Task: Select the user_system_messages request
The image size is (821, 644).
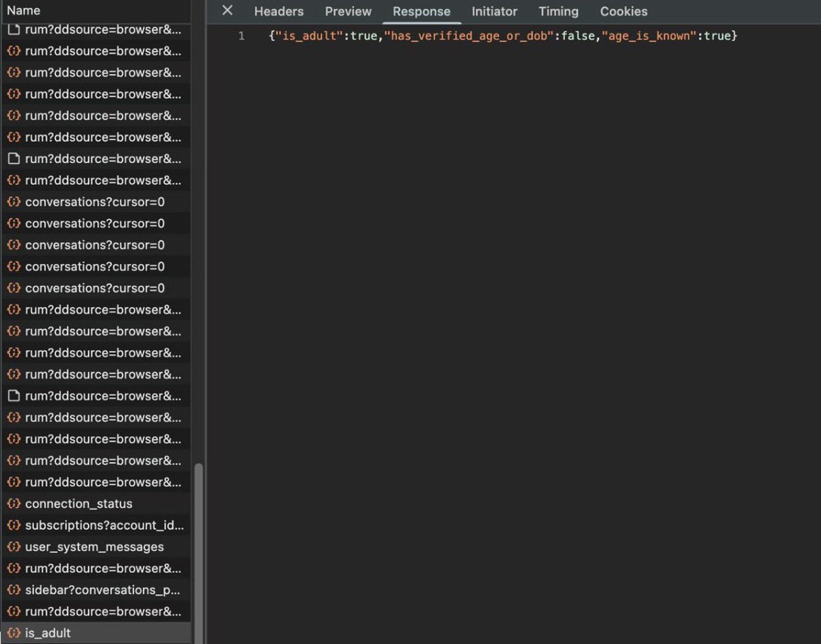Action: pos(96,547)
